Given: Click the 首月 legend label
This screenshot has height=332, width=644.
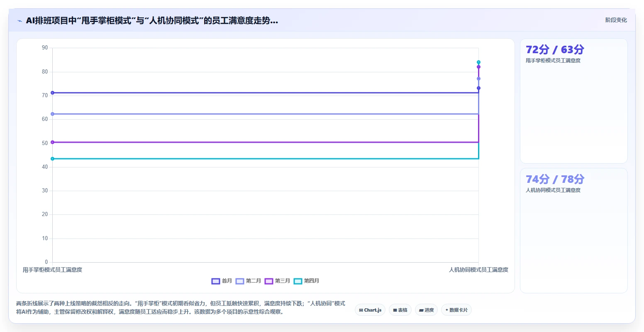Looking at the screenshot, I should (227, 281).
